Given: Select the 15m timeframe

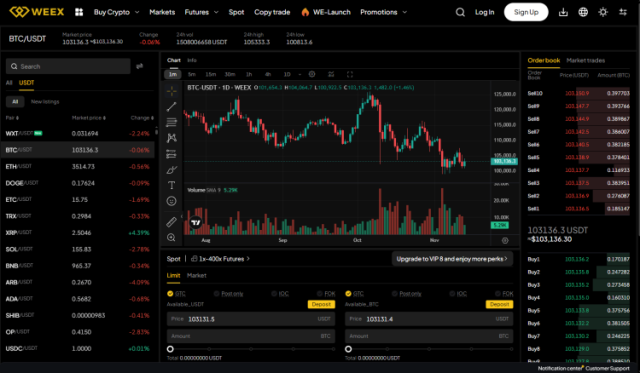Looking at the screenshot, I should [211, 74].
